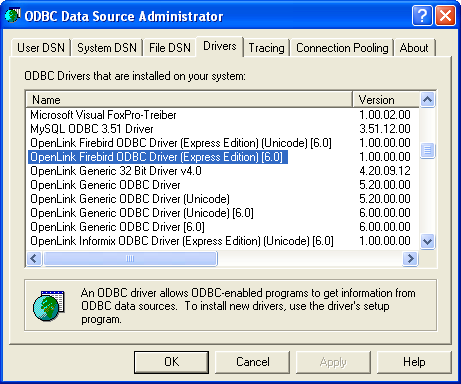Click the vertical scrollbar thumb
461x384 pixels.
427,151
